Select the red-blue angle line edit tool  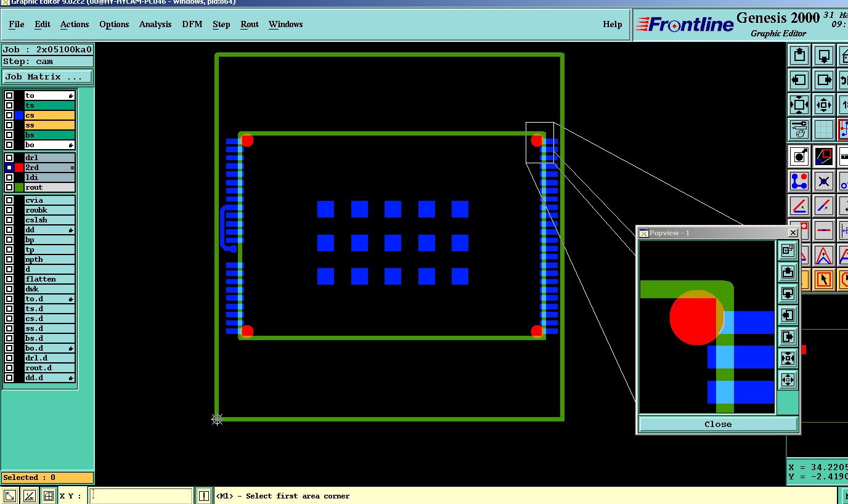[799, 205]
